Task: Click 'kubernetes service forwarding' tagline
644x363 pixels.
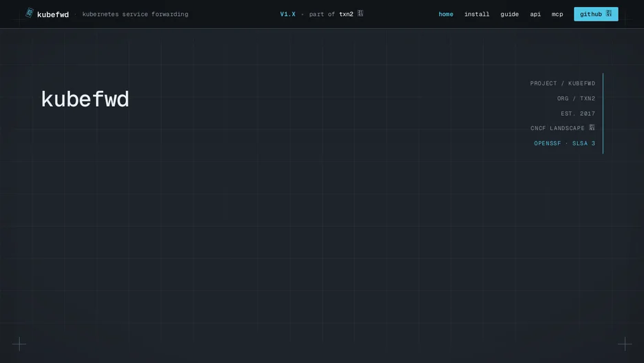Action: [135, 14]
